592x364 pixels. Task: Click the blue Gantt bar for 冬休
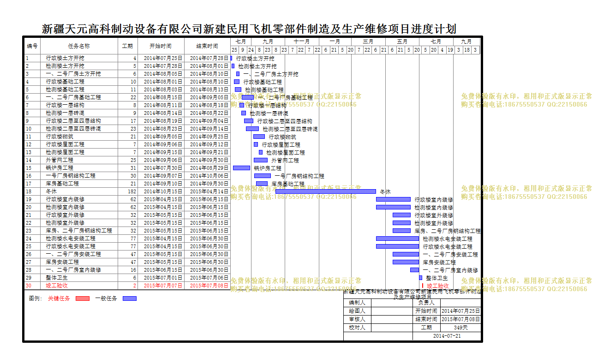pos(326,191)
